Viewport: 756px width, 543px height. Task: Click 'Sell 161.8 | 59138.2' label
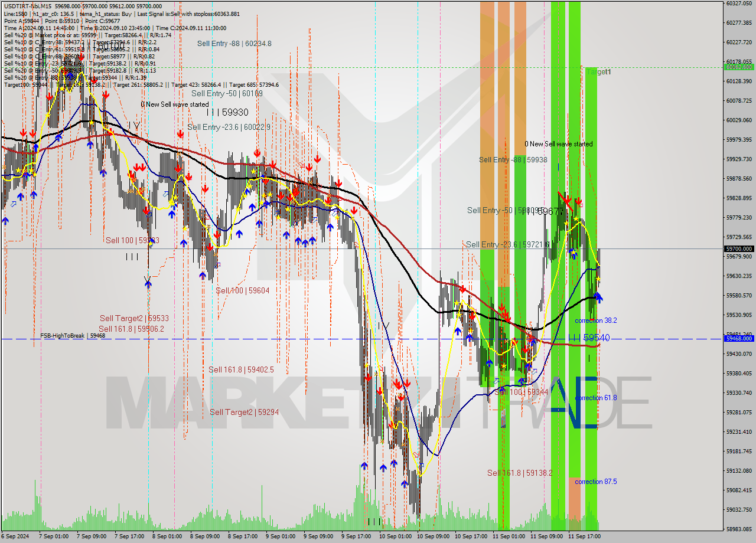(520, 473)
